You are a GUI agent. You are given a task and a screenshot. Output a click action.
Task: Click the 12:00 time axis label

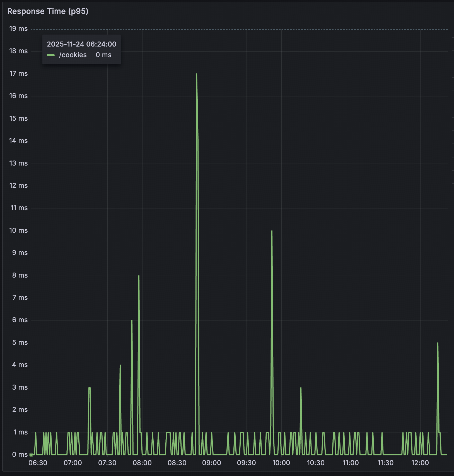click(x=420, y=463)
